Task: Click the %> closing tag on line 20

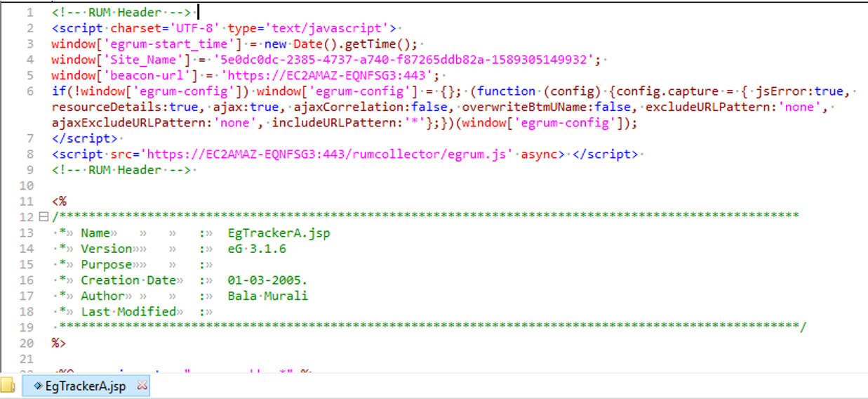Action: coord(59,344)
